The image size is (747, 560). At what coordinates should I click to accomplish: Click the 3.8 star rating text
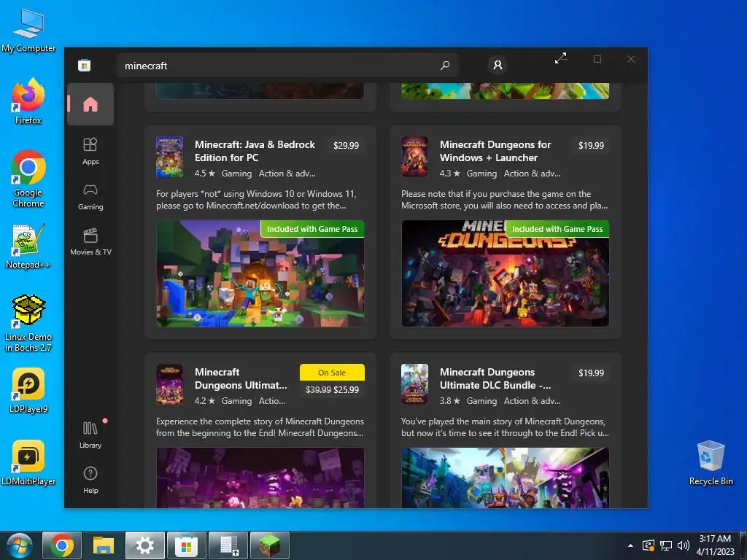coord(449,401)
